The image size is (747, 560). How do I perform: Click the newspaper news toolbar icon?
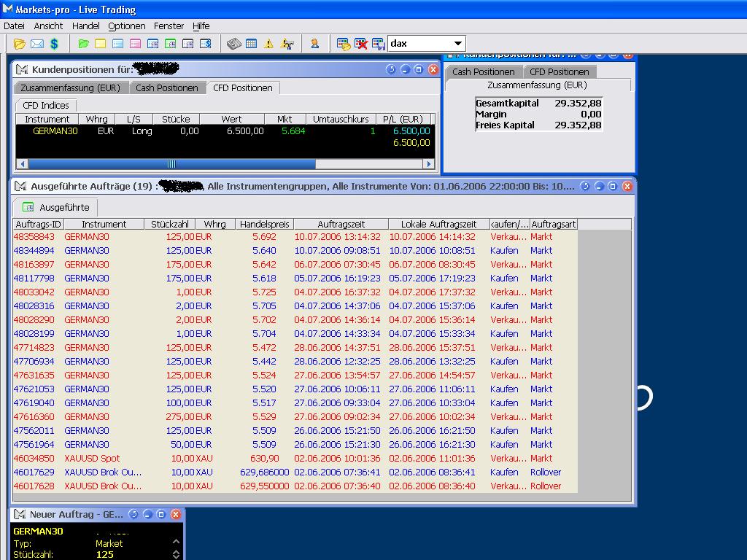(233, 44)
